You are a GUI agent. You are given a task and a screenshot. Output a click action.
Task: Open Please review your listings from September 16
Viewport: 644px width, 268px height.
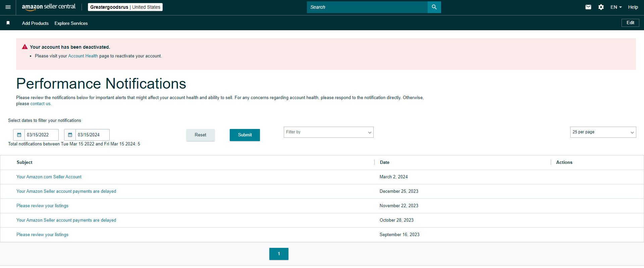(x=42, y=234)
